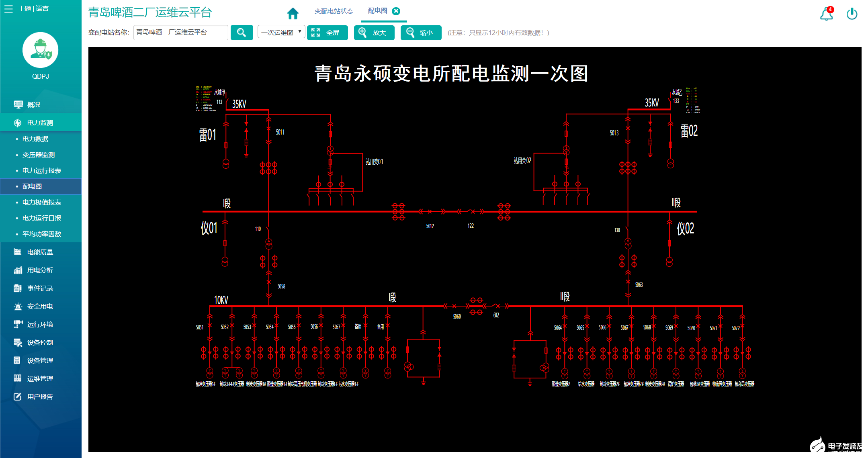
Task: Switch to the 变配电站状态 tab
Action: tap(334, 11)
